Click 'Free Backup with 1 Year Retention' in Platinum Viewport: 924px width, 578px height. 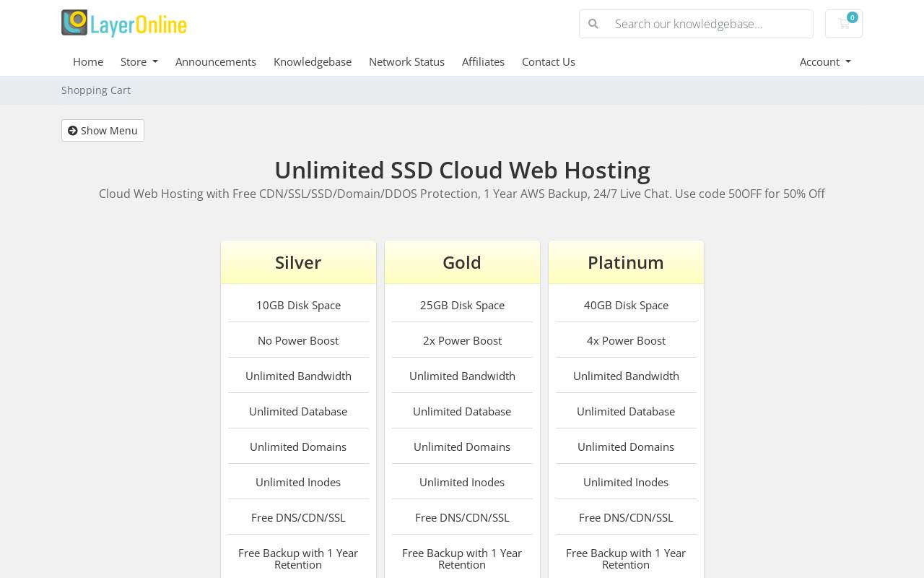(x=626, y=558)
